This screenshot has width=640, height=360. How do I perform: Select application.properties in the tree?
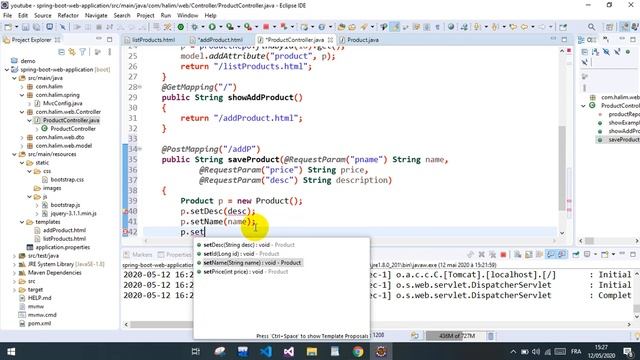62,247
